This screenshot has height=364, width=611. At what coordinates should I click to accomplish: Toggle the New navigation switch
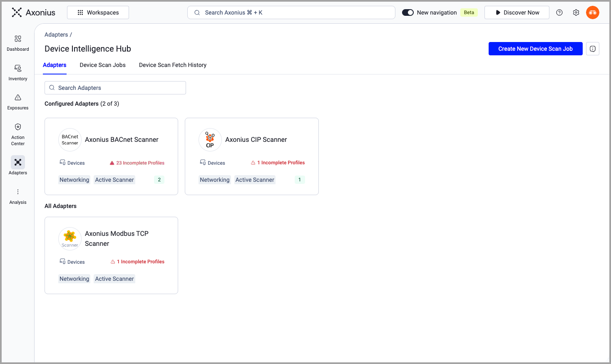(x=408, y=12)
